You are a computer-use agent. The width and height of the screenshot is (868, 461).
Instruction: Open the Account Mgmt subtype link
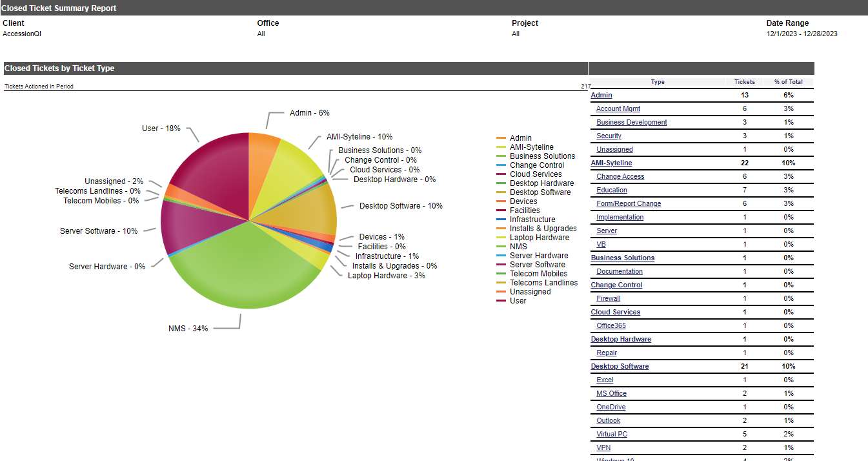(618, 108)
